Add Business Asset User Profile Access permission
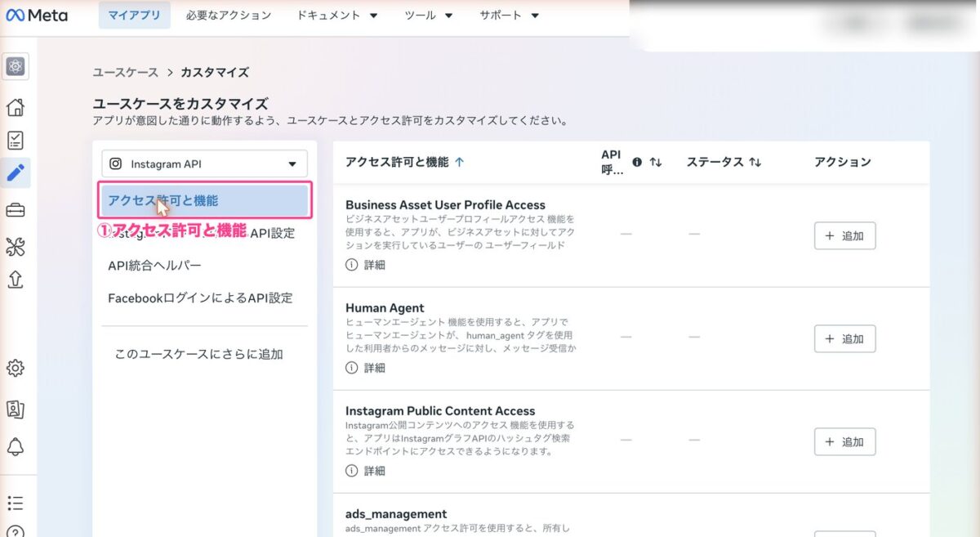Screen dimensions: 980x537 click(844, 235)
